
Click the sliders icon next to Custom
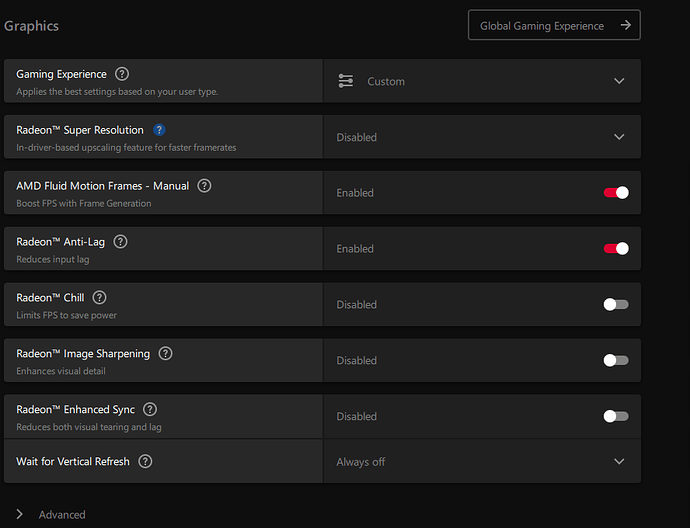[346, 81]
